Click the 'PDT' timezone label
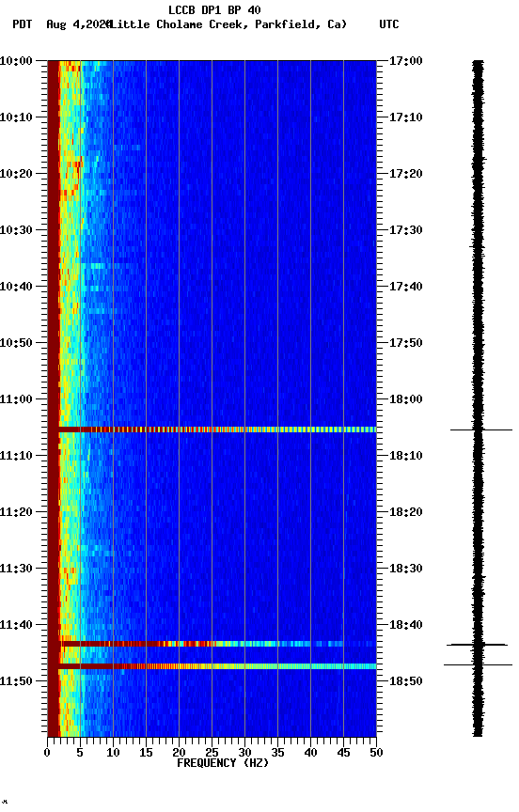 pyautogui.click(x=22, y=24)
